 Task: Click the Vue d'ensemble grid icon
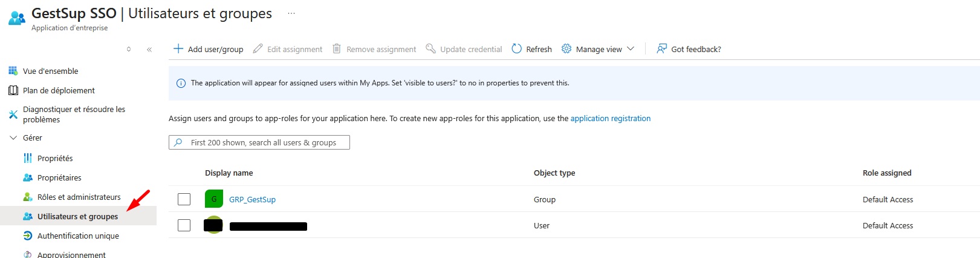(x=13, y=71)
